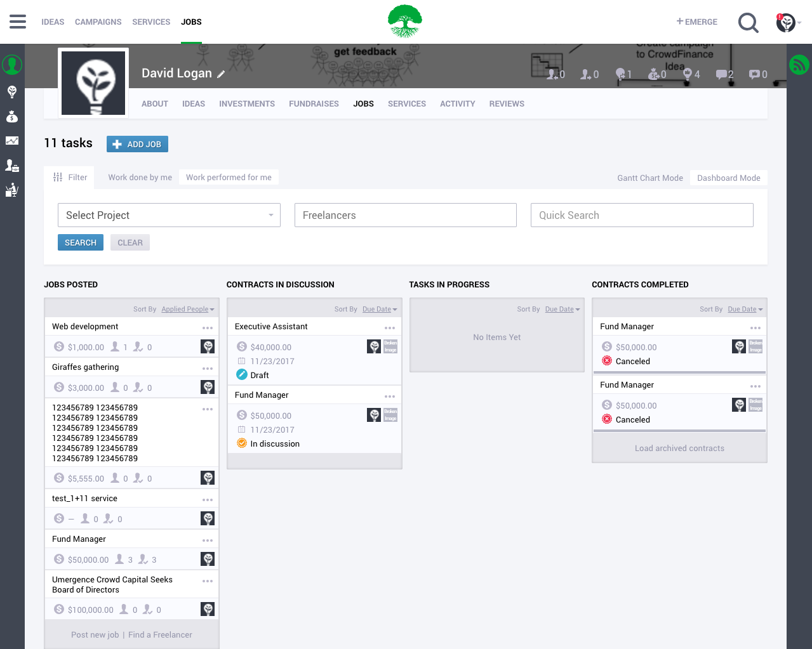Focus the Freelancers input field
812x649 pixels.
pos(406,215)
